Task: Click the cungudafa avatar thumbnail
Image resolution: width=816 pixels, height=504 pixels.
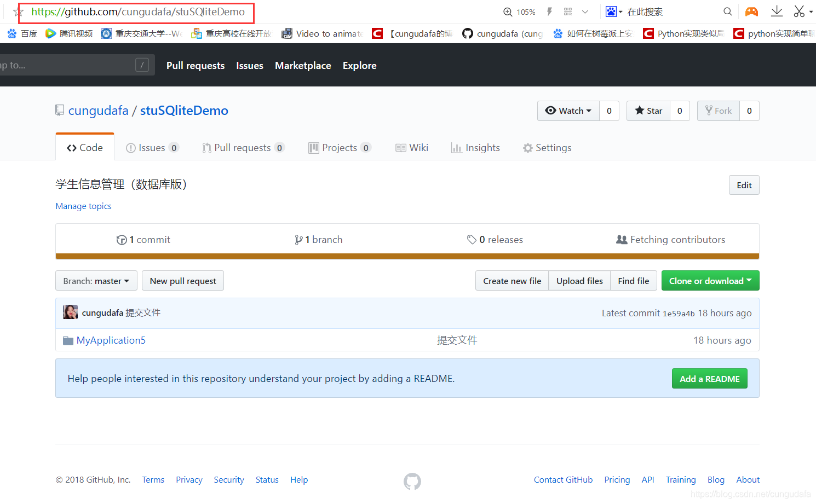Action: (70, 312)
